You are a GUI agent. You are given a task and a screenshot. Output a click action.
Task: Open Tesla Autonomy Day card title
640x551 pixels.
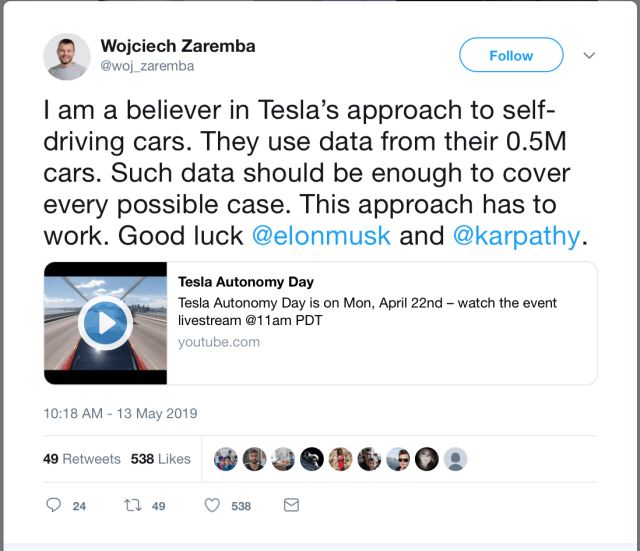coord(246,282)
